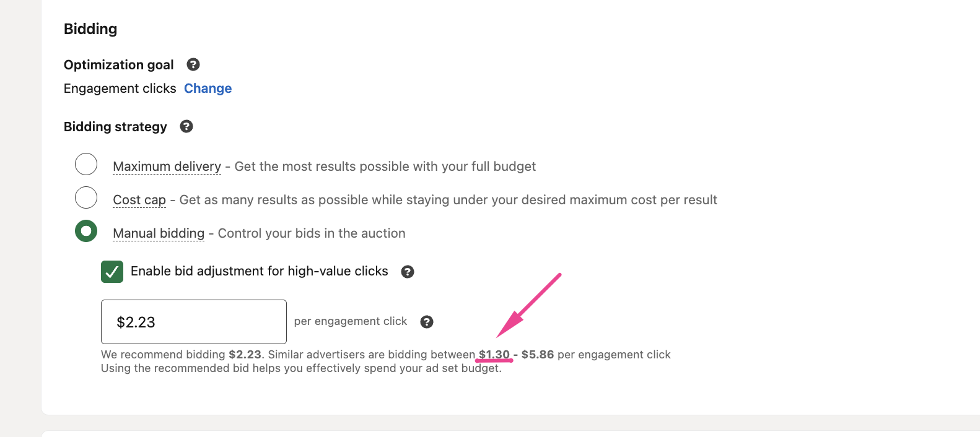Click the help icon after Bidding strategy label
Screen dimensions: 980x437
pos(187,126)
